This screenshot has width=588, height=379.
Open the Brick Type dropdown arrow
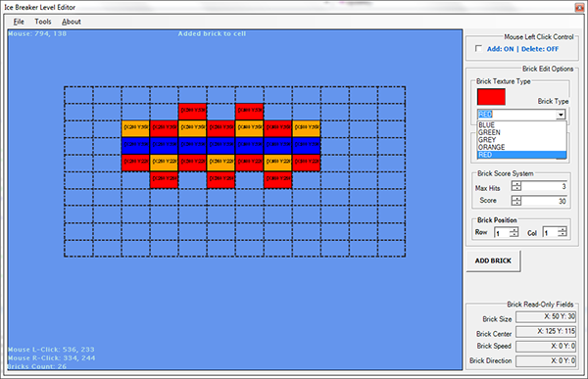(561, 115)
